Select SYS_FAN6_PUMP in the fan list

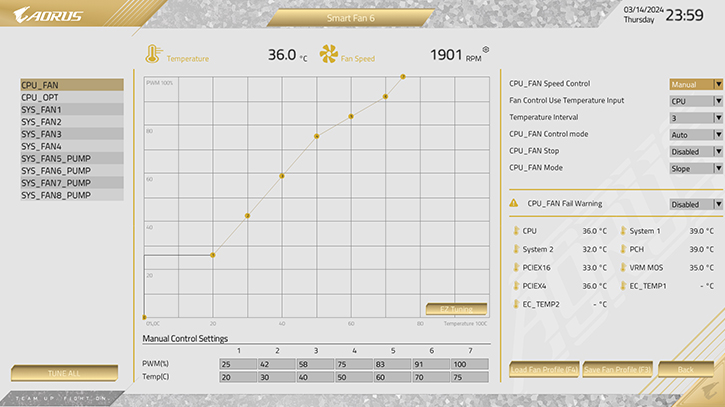pos(72,171)
